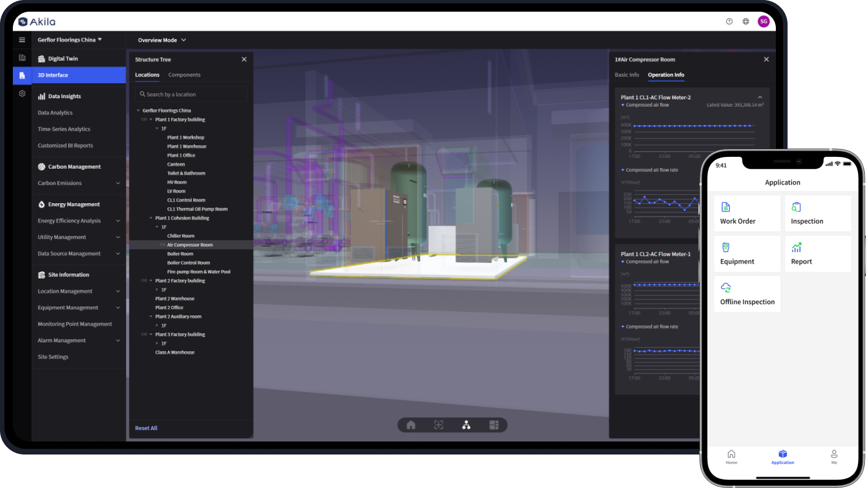Open Offline Inspection on the phone
Viewport: 868px width, 488px height.
pos(747,294)
